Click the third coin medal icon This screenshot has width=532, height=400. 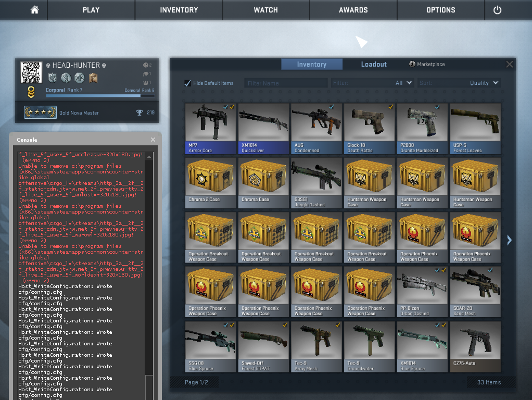pyautogui.click(x=80, y=78)
